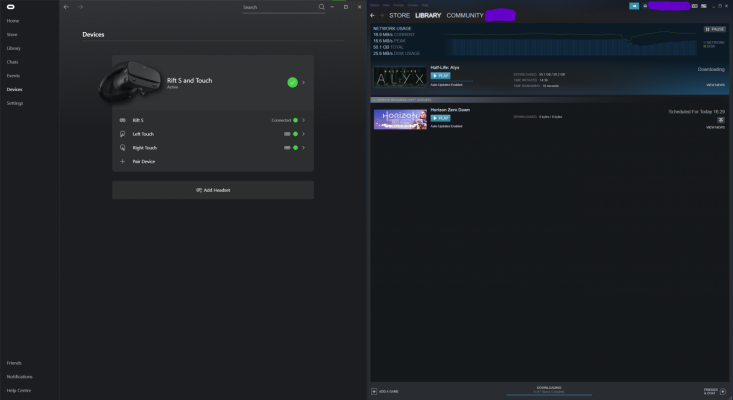Viewport: 733px width, 400px height.
Task: Click the Oculus search magnifier icon
Action: click(322, 7)
